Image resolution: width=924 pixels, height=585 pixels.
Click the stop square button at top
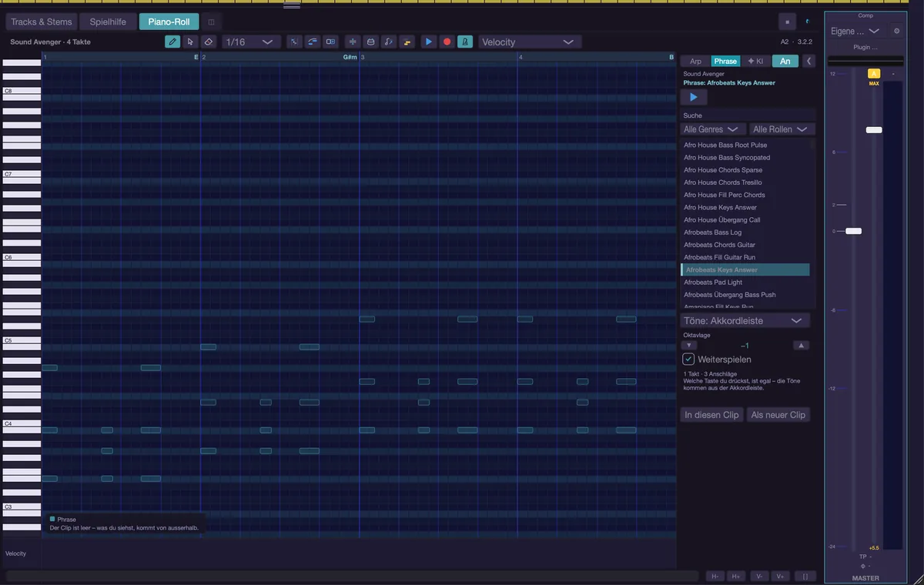pos(787,22)
